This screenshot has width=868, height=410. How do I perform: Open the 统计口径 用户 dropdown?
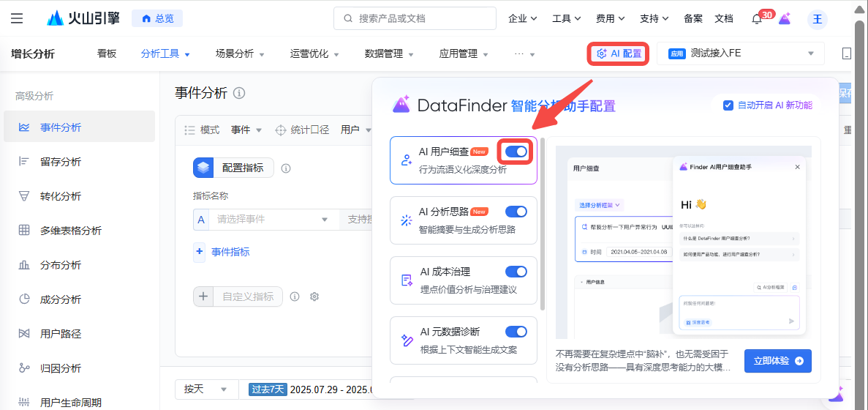click(x=356, y=130)
